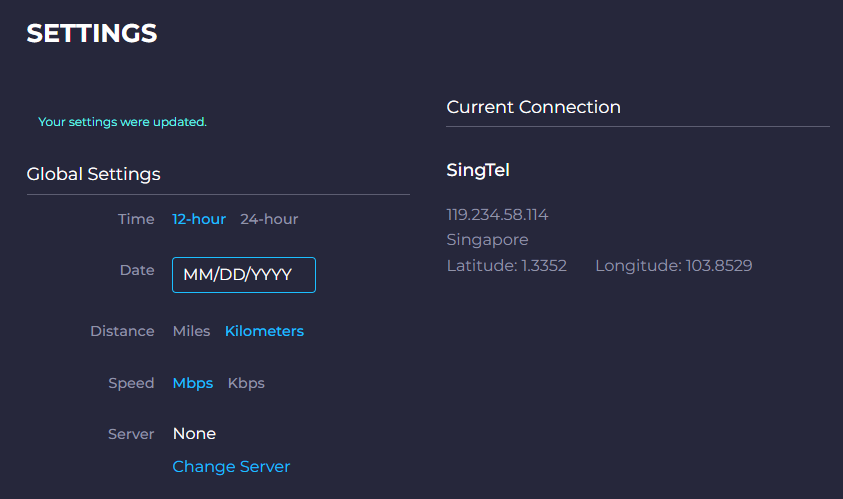
Task: Open the MM/DD/YYYY date format dropdown
Action: [x=244, y=274]
